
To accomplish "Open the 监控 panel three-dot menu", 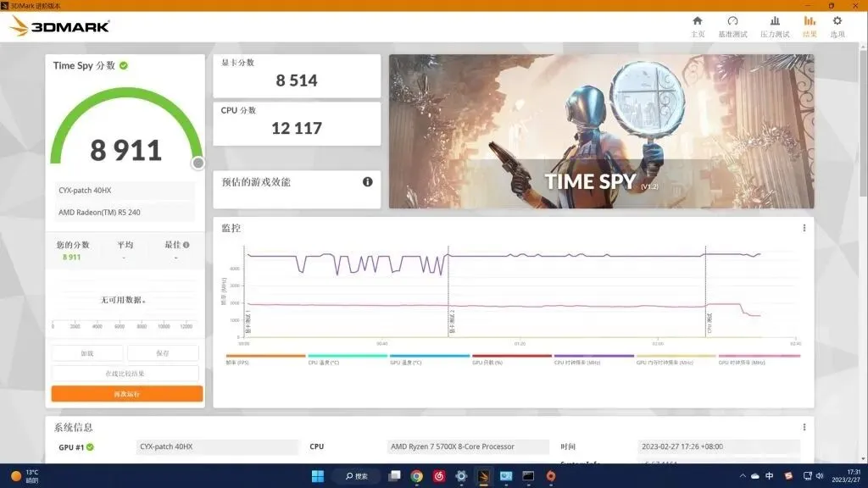I will tap(804, 228).
